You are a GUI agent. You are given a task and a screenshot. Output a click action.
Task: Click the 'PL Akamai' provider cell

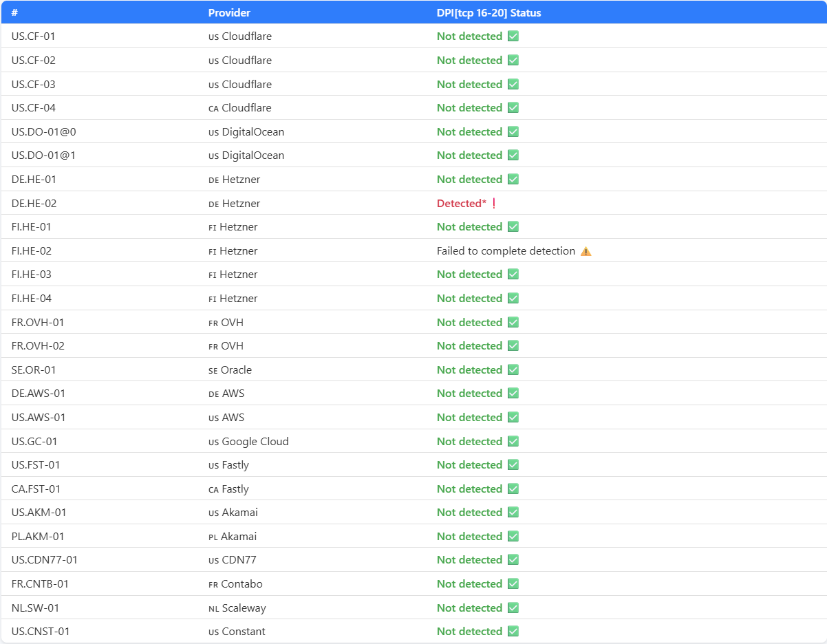pyautogui.click(x=233, y=537)
